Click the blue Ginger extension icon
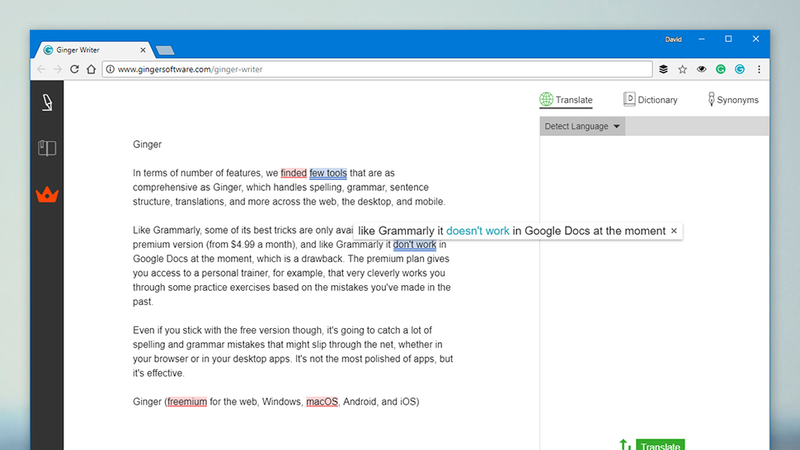Image resolution: width=800 pixels, height=450 pixels. tap(740, 69)
